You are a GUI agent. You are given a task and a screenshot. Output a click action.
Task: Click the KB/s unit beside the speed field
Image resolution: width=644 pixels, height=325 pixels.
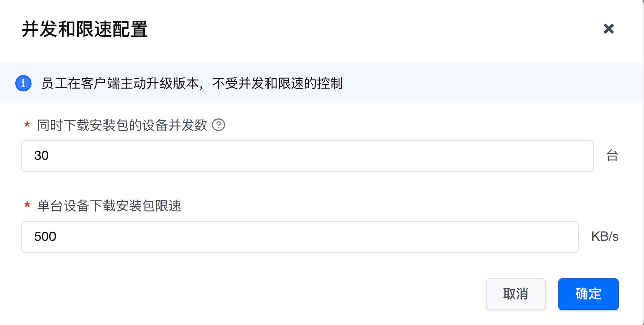click(x=605, y=237)
